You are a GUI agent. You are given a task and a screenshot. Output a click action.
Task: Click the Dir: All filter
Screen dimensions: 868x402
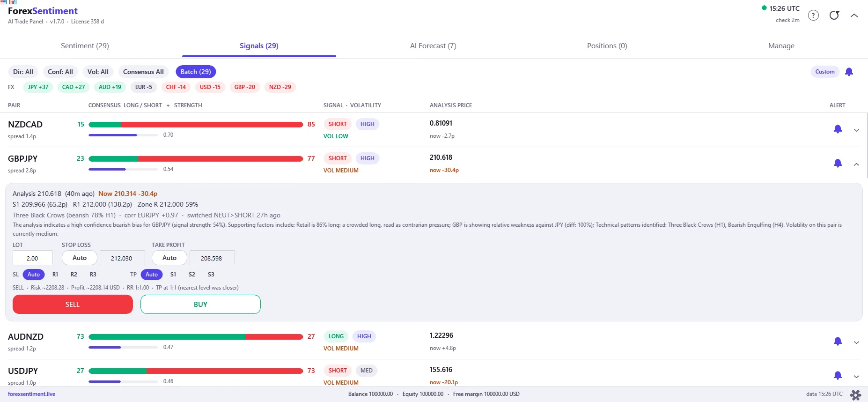(x=23, y=72)
